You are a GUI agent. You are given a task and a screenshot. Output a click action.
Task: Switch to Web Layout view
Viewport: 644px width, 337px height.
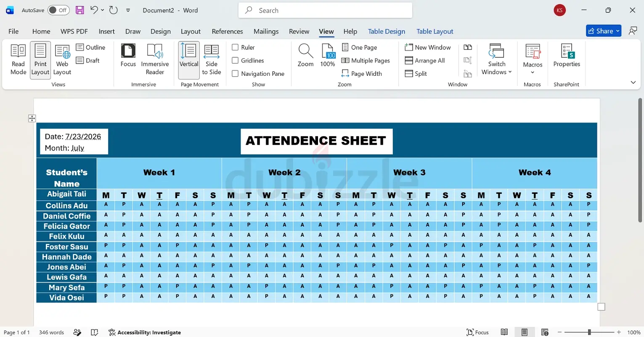pyautogui.click(x=62, y=60)
